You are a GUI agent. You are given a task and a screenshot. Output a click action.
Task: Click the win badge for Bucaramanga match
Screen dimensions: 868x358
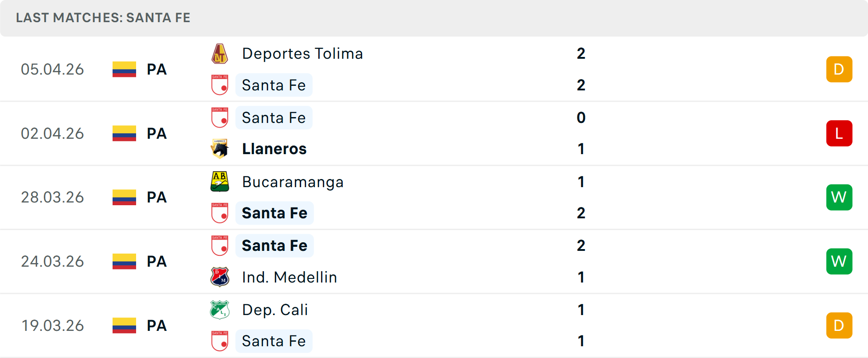839,197
